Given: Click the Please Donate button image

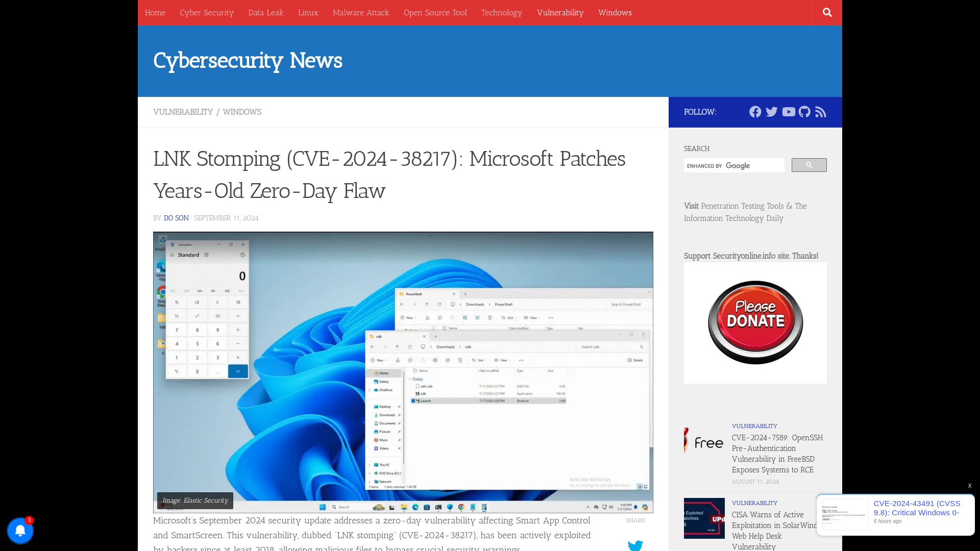Looking at the screenshot, I should pos(755,322).
